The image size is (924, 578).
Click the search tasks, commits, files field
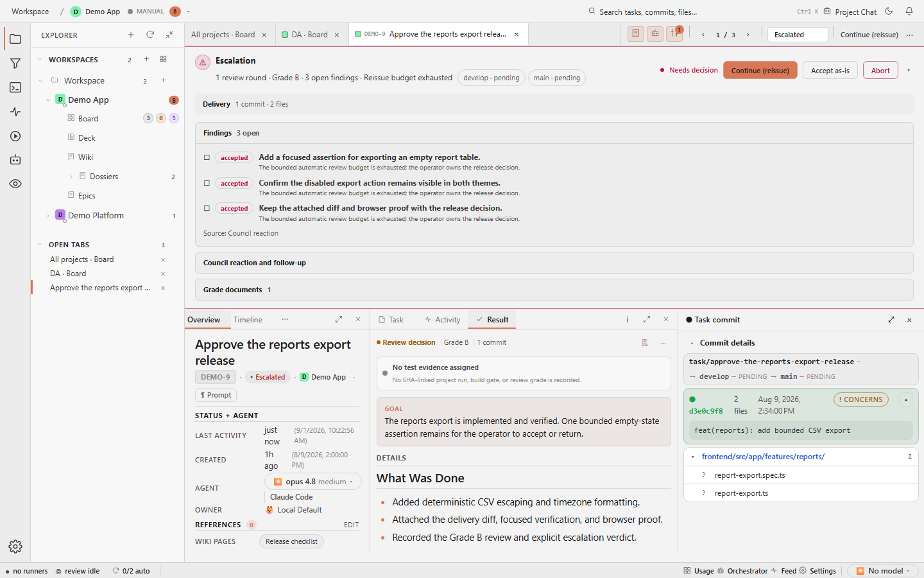pos(648,12)
